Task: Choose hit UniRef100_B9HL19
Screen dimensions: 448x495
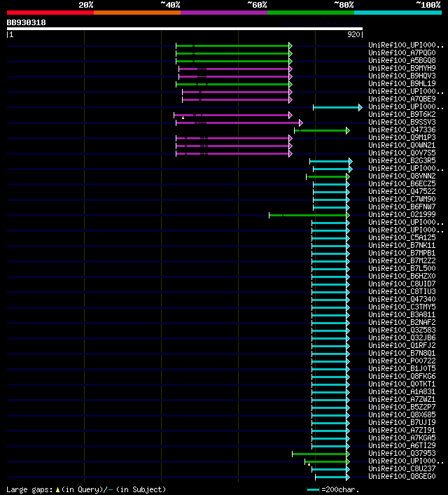Action: 402,83
